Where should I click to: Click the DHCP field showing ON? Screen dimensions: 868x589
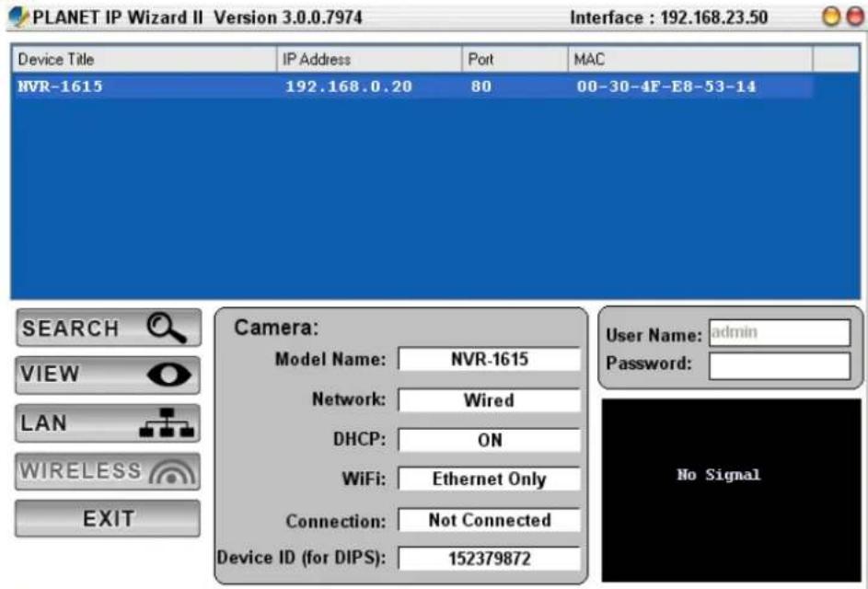tap(490, 440)
